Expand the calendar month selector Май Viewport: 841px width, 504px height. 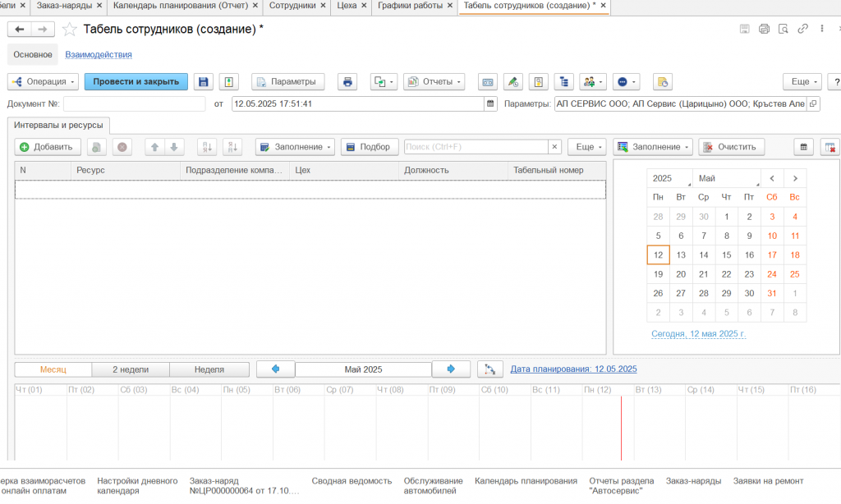pyautogui.click(x=727, y=178)
